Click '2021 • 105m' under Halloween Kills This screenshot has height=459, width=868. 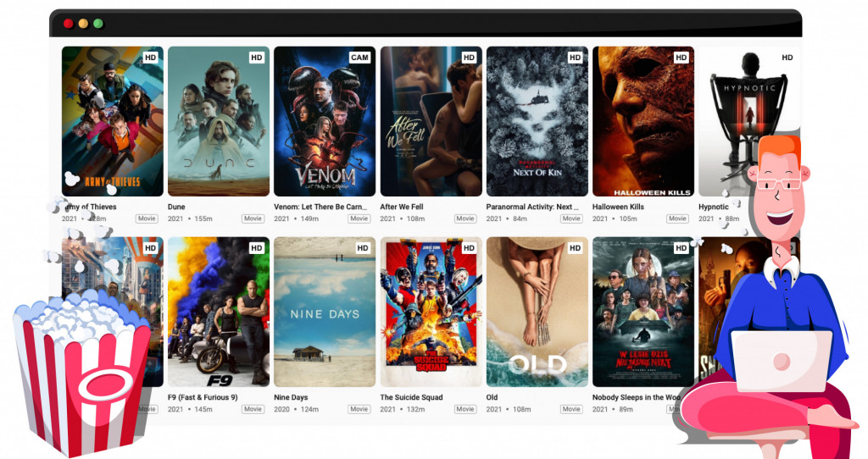[x=615, y=219]
